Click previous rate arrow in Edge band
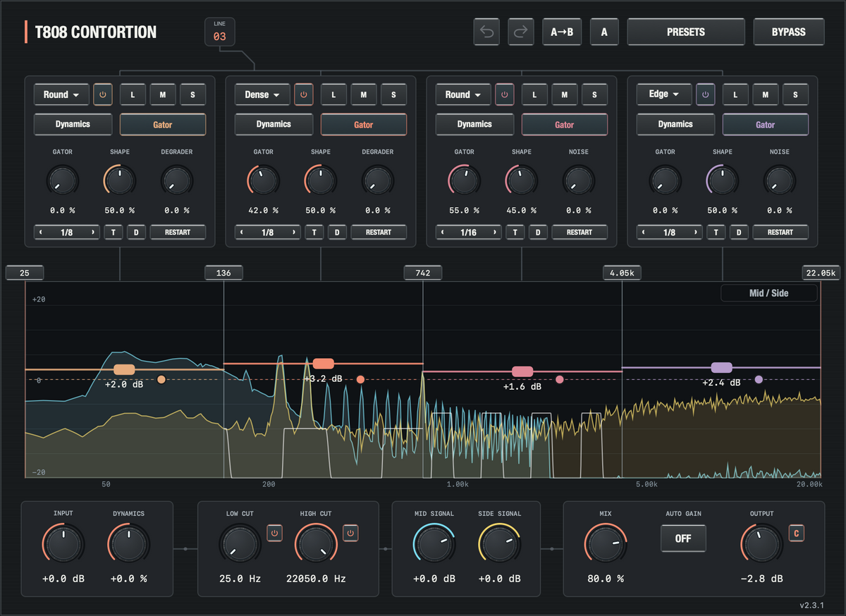Screen dimensions: 846x616 click(x=644, y=233)
